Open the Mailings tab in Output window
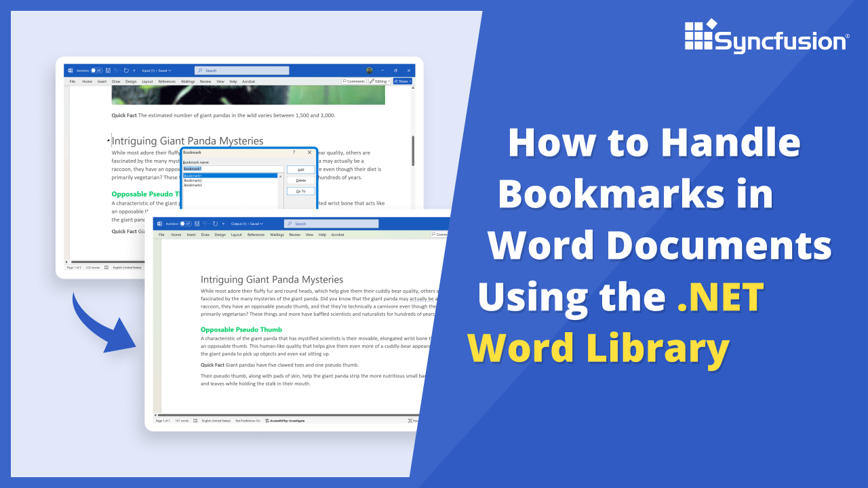Image resolution: width=868 pixels, height=488 pixels. 277,235
